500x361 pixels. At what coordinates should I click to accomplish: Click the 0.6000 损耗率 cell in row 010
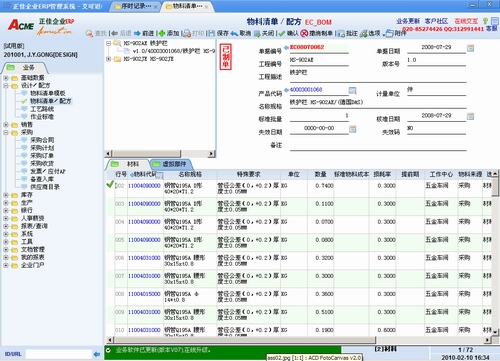point(382,330)
